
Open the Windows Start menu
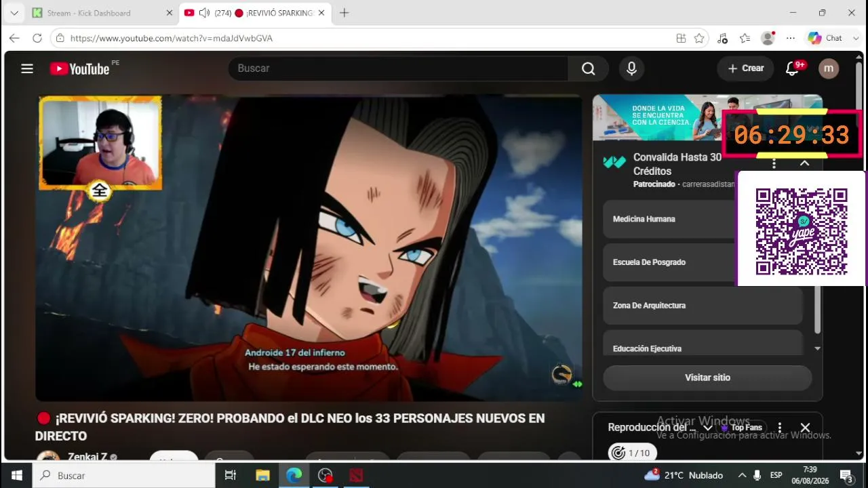click(x=16, y=475)
